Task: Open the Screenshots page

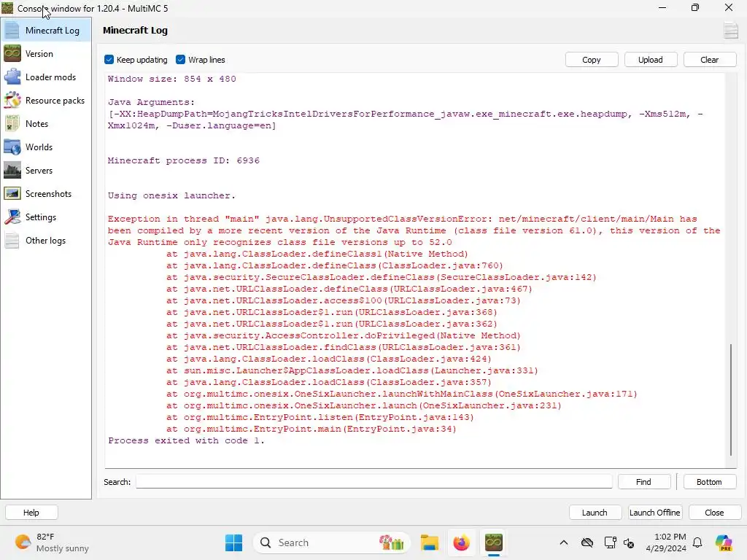Action: 46,194
